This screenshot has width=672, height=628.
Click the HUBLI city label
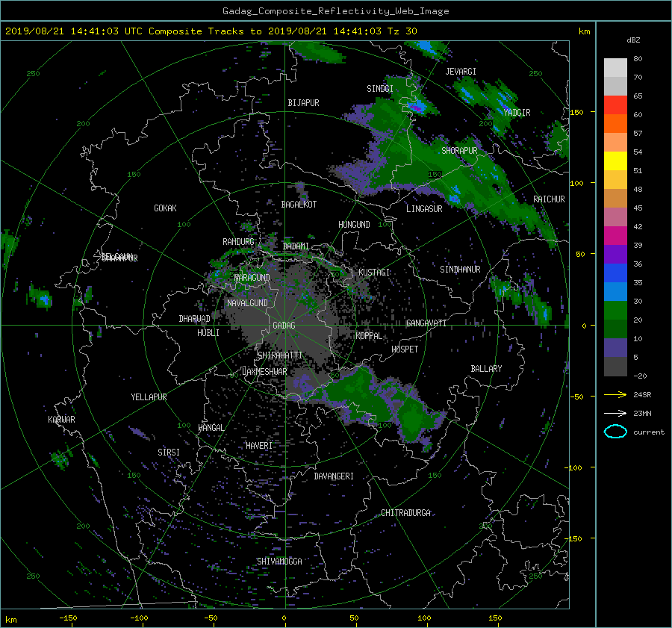click(x=208, y=333)
